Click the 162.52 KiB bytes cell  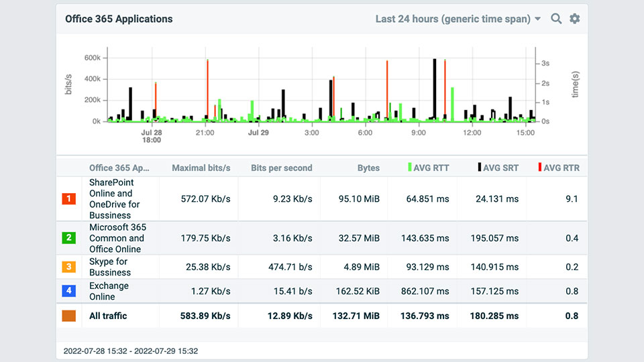(358, 291)
